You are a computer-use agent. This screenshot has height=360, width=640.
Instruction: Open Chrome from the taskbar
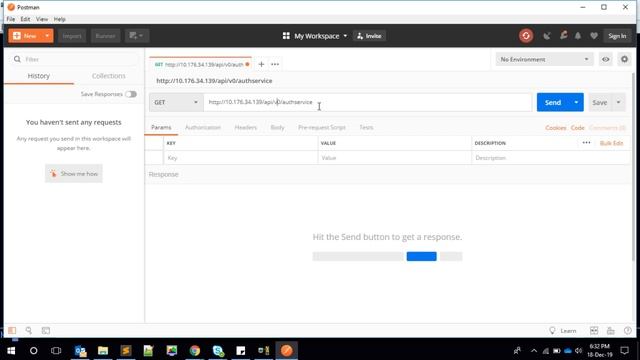(x=195, y=351)
